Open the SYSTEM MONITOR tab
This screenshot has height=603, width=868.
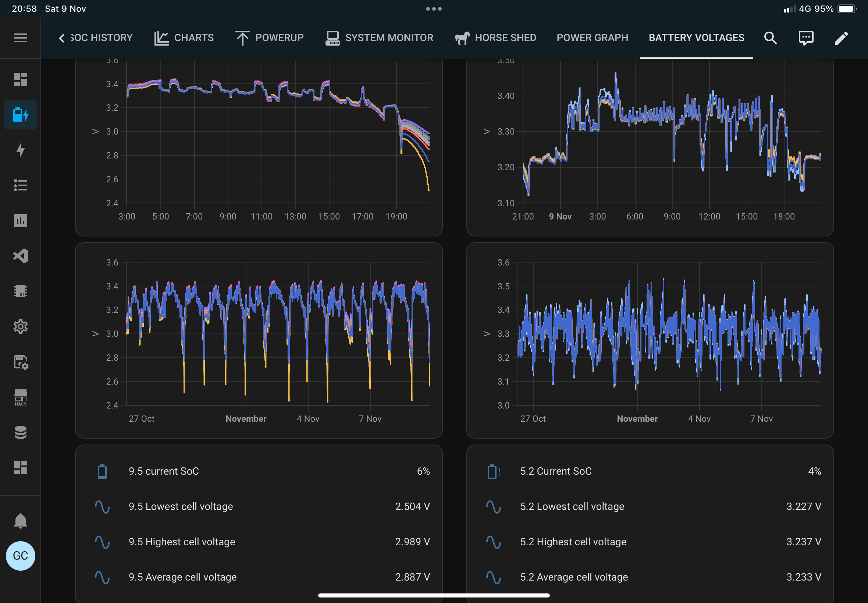point(379,38)
